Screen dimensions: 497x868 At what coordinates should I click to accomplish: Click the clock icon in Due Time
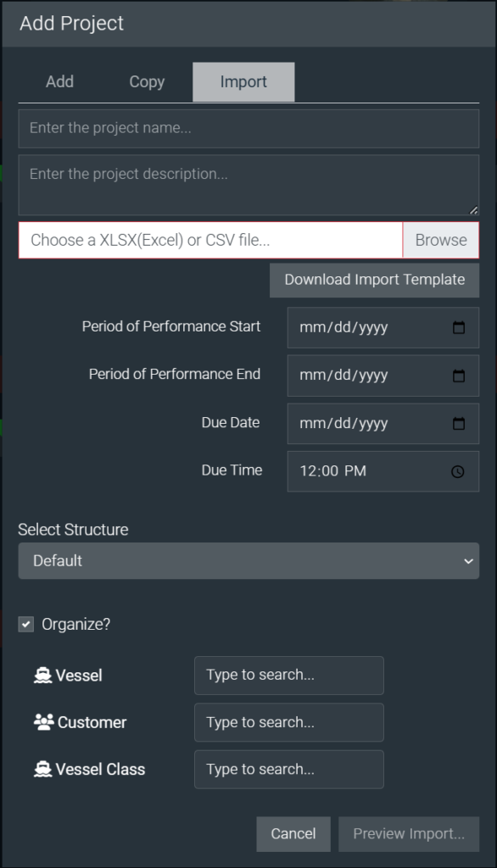pyautogui.click(x=458, y=471)
